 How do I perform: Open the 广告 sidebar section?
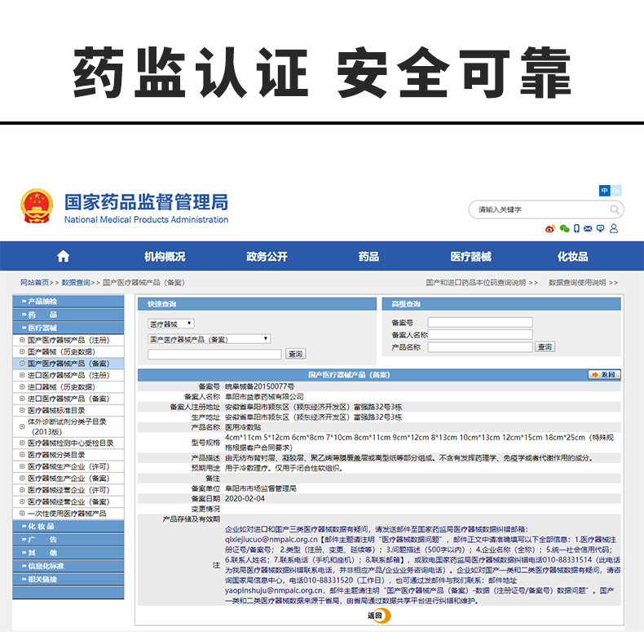(x=68, y=540)
